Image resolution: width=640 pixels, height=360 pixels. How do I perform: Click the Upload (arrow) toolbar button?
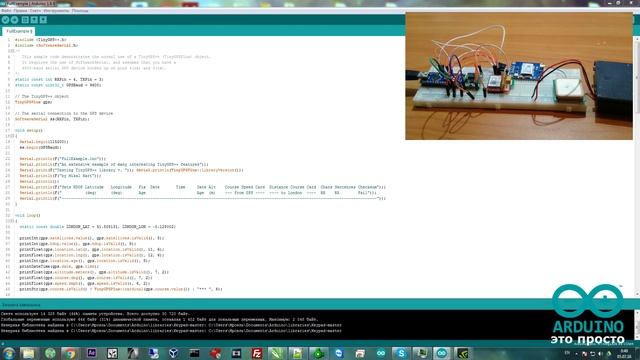coord(15,20)
